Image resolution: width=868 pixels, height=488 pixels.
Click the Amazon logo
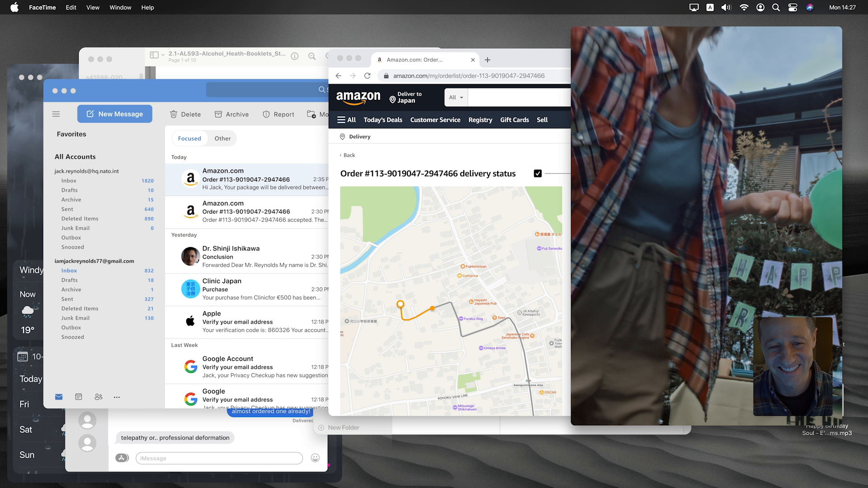point(358,97)
